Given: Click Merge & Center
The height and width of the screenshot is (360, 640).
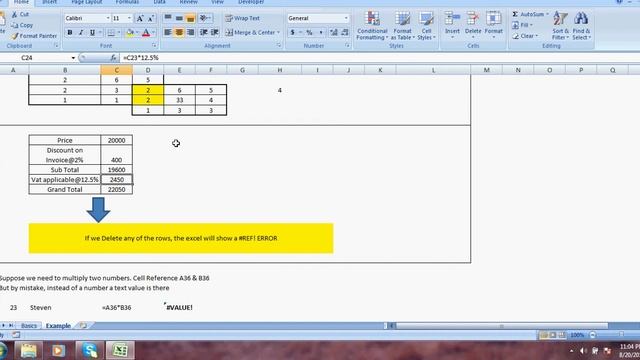Looking at the screenshot, I should [250, 32].
